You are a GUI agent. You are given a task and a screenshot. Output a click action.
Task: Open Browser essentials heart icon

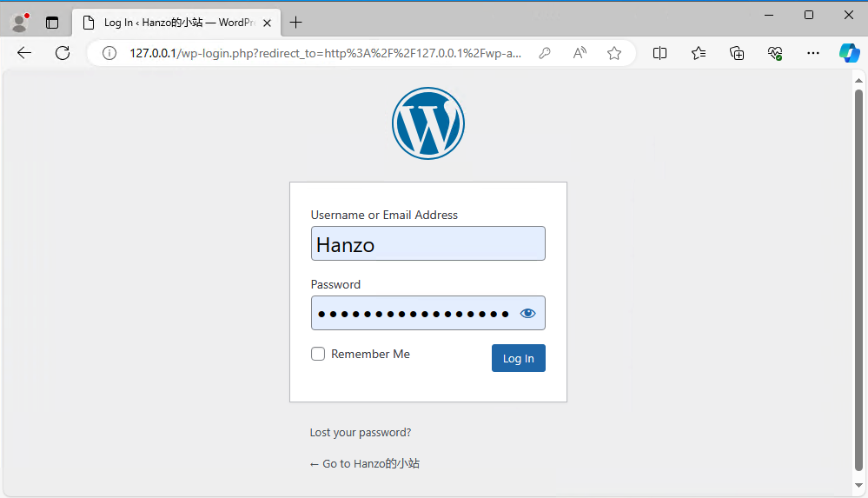click(775, 53)
